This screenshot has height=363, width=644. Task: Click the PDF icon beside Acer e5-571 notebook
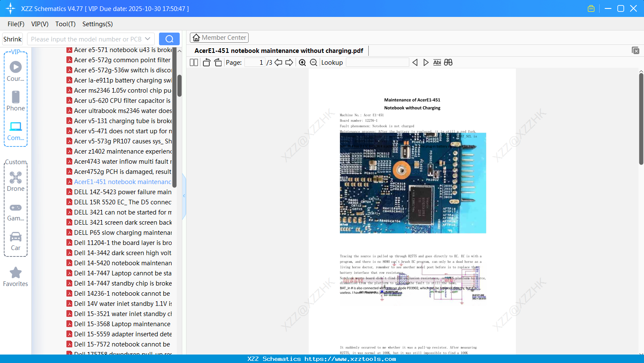tap(69, 50)
